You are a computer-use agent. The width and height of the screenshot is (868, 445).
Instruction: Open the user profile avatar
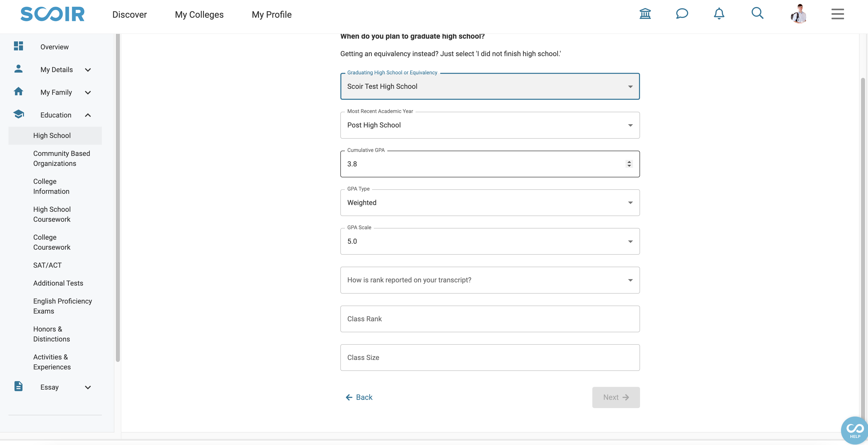tap(798, 14)
